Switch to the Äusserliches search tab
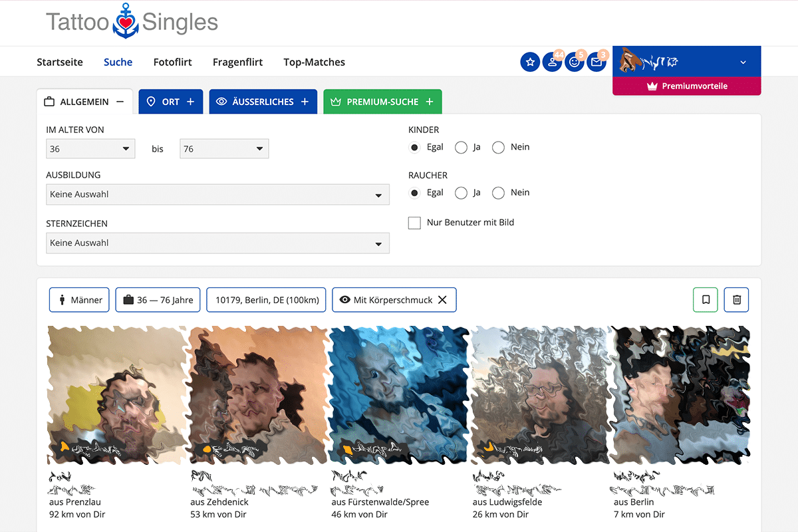 click(263, 102)
